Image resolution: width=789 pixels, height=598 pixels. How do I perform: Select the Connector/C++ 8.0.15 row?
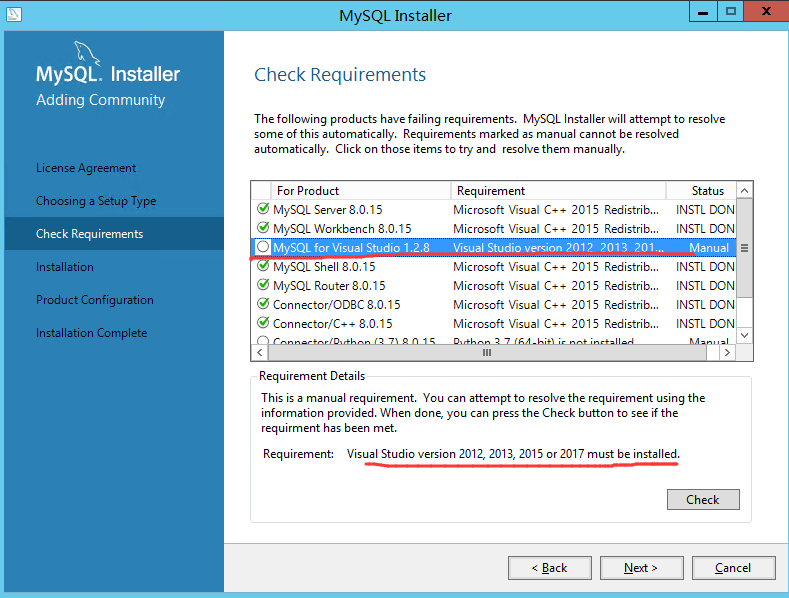click(494, 324)
